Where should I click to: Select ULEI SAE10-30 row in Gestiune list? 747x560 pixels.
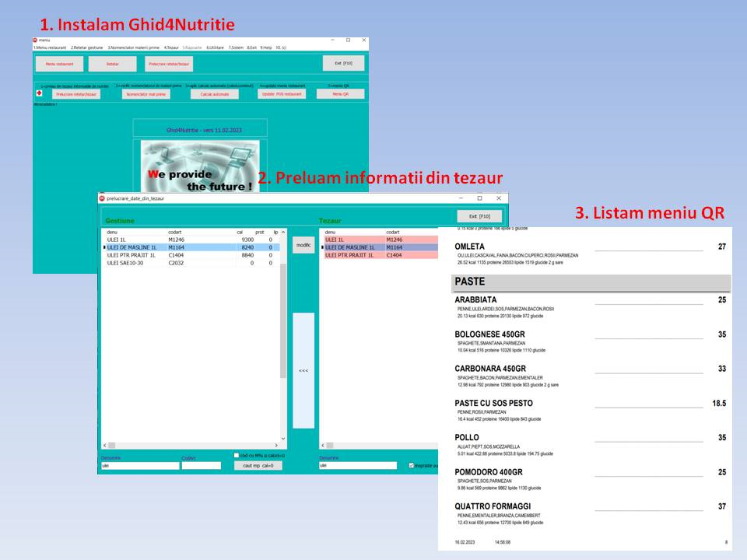tap(191, 263)
